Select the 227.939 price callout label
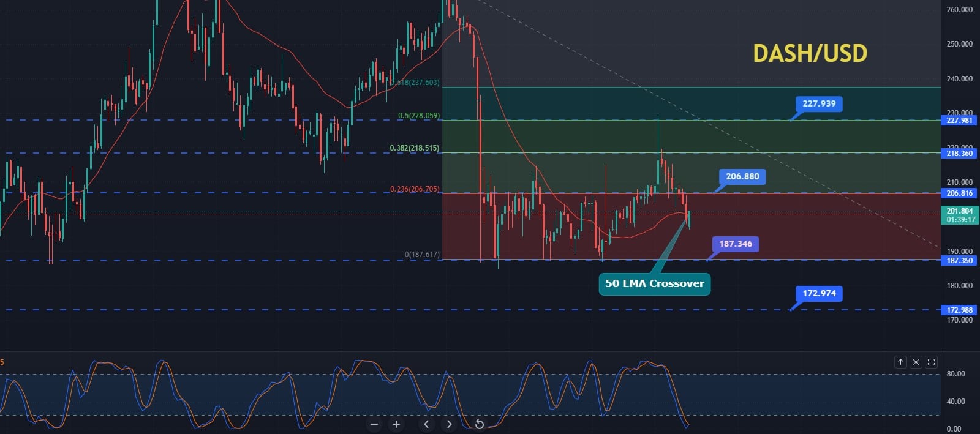980x434 pixels. 819,103
